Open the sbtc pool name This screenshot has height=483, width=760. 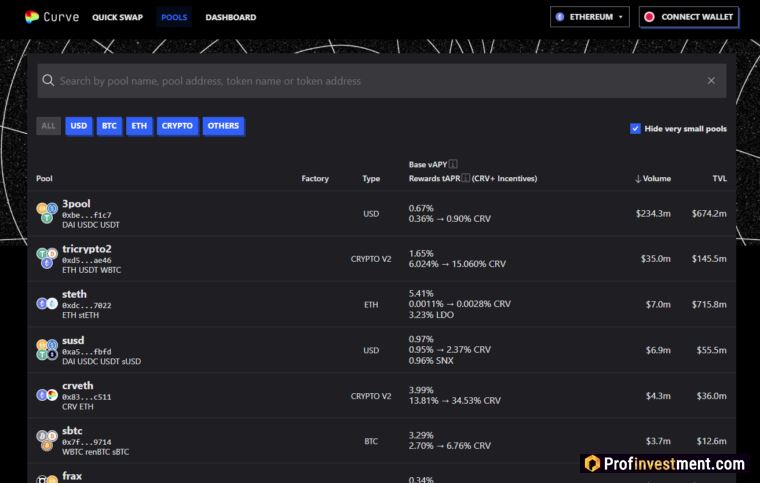tap(72, 431)
